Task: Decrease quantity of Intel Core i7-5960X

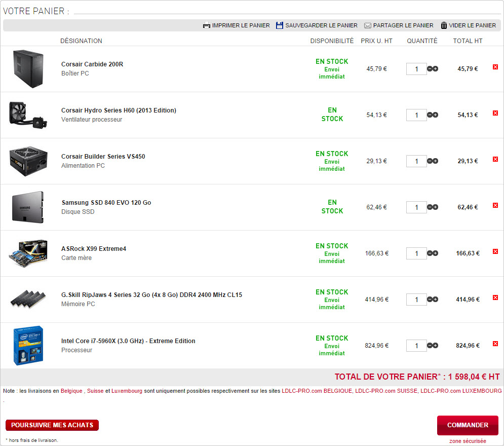Action: click(430, 346)
